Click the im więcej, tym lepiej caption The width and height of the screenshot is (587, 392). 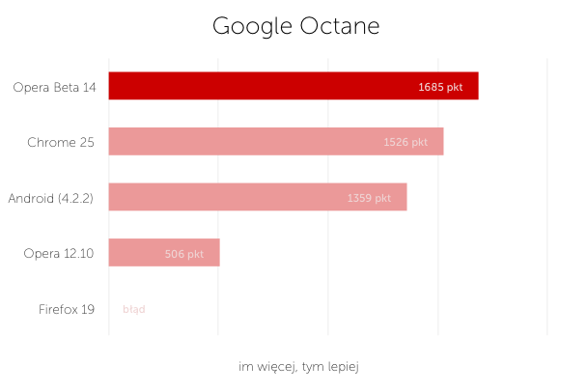tap(298, 367)
